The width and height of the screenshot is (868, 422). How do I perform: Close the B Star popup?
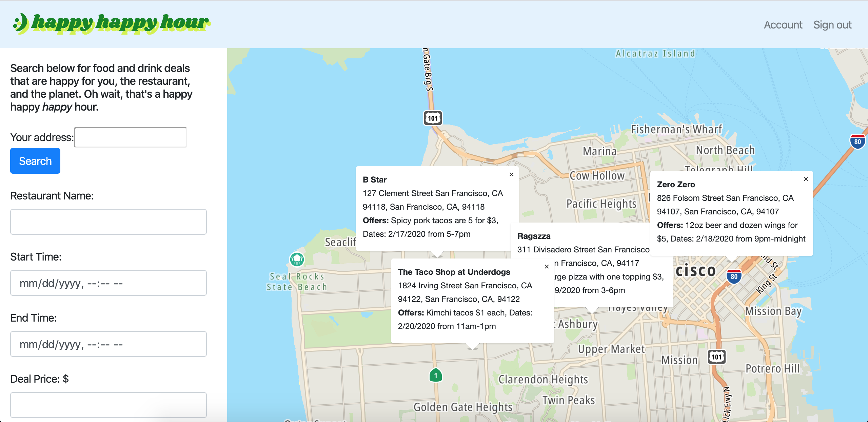coord(511,174)
